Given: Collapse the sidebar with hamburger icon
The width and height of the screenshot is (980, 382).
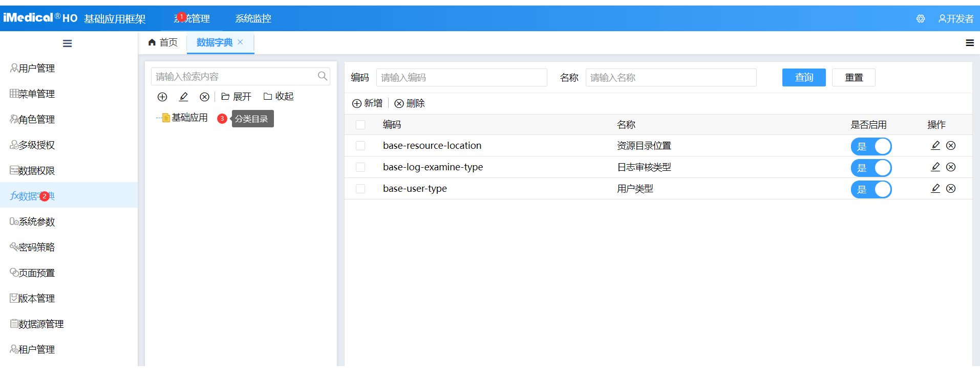Looking at the screenshot, I should [67, 43].
